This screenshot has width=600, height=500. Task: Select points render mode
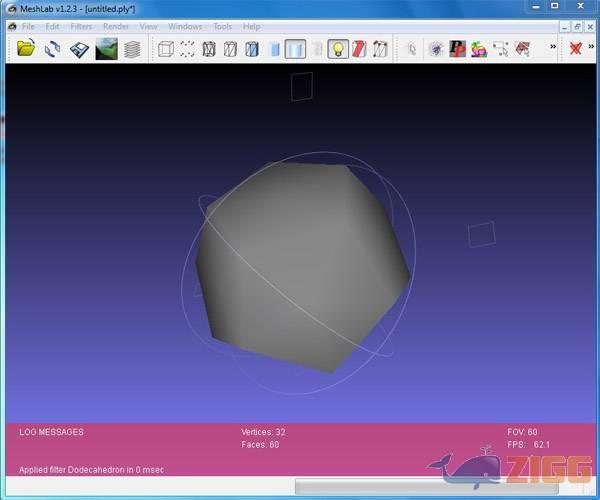coord(188,48)
